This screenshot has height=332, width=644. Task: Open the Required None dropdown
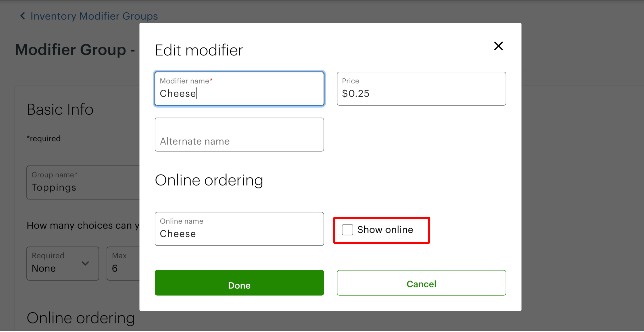(x=63, y=264)
